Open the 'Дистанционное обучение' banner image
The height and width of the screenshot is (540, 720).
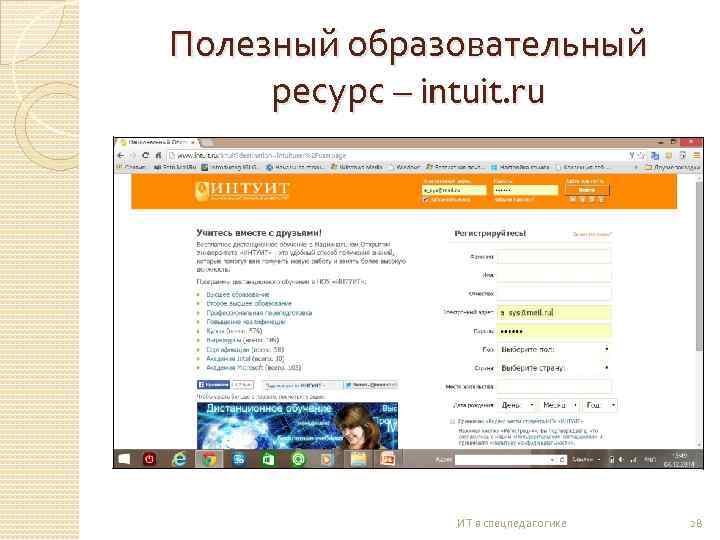[x=297, y=426]
